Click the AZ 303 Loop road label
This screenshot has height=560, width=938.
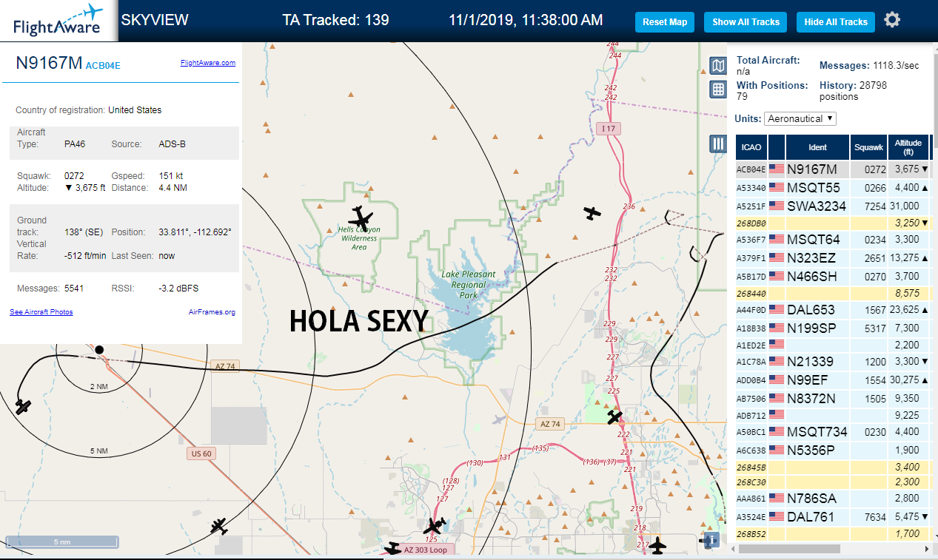coord(426,550)
